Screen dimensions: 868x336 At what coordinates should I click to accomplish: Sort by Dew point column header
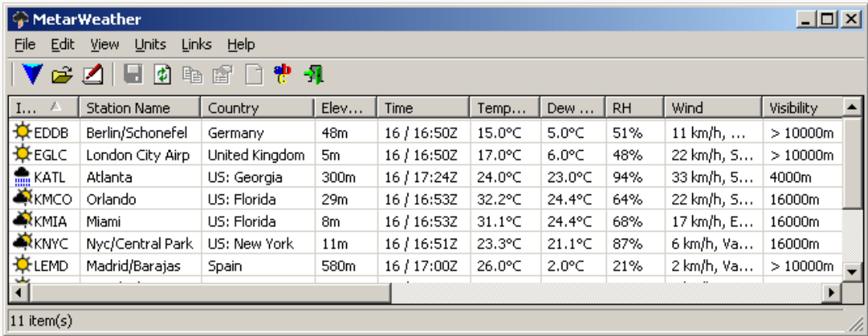tap(573, 108)
